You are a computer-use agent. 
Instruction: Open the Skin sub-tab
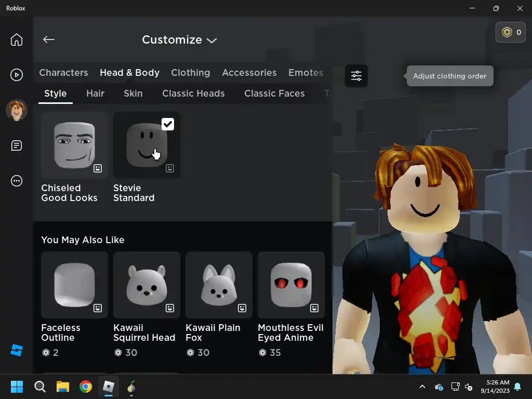pos(133,94)
